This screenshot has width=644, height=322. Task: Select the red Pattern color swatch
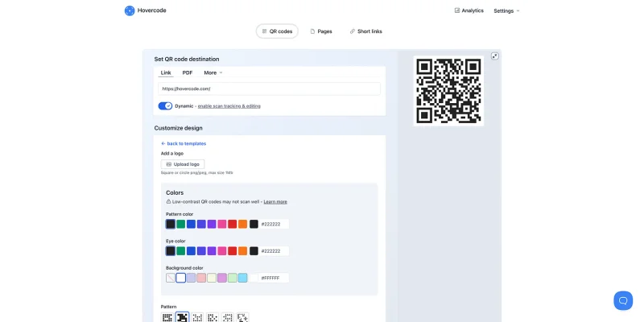click(233, 224)
